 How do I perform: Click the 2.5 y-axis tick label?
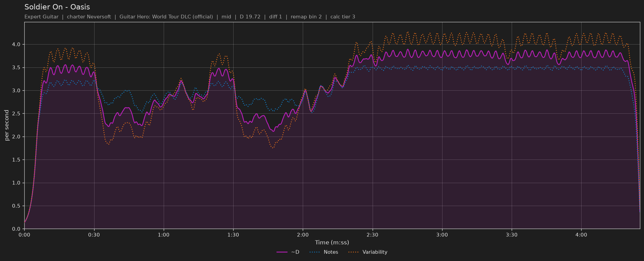[16, 114]
